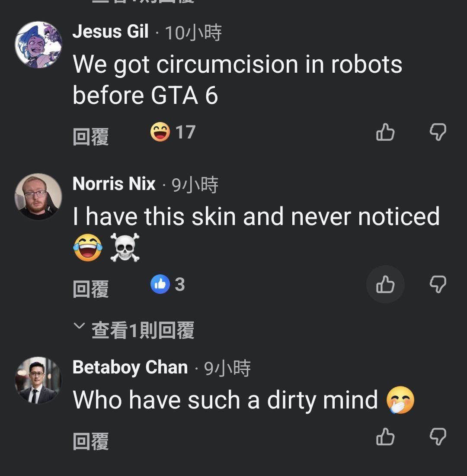Viewport: 467px width, 476px height.
Task: Like Norris Nix's comment
Action: coord(385,284)
